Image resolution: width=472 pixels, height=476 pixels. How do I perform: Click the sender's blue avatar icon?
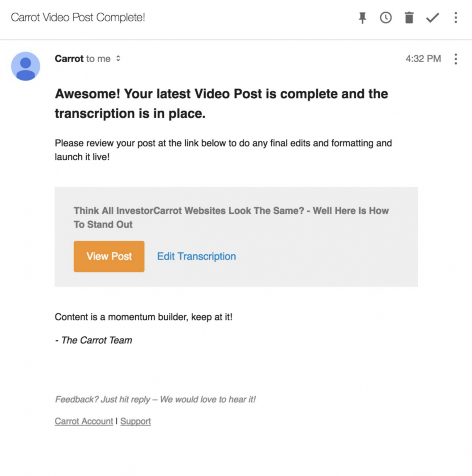coord(25,66)
